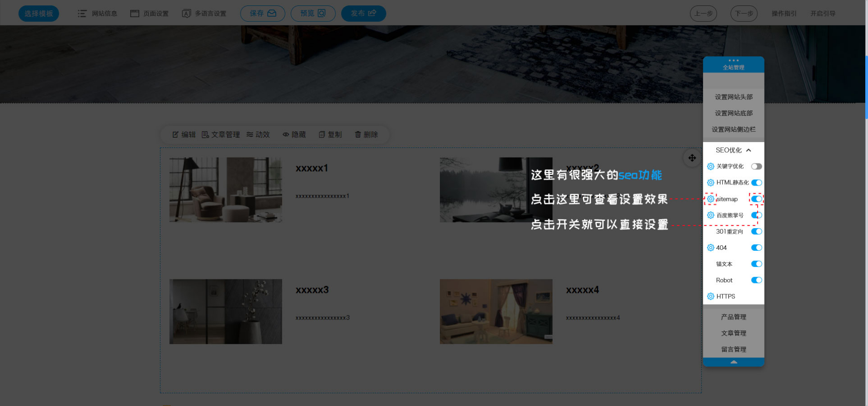Disable the Robot toggle
This screenshot has width=868, height=406.
point(756,280)
